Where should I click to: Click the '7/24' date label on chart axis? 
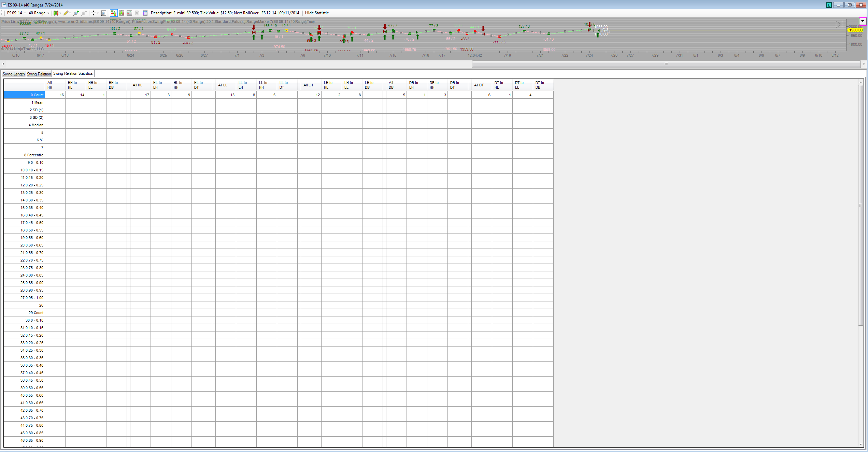click(x=589, y=55)
